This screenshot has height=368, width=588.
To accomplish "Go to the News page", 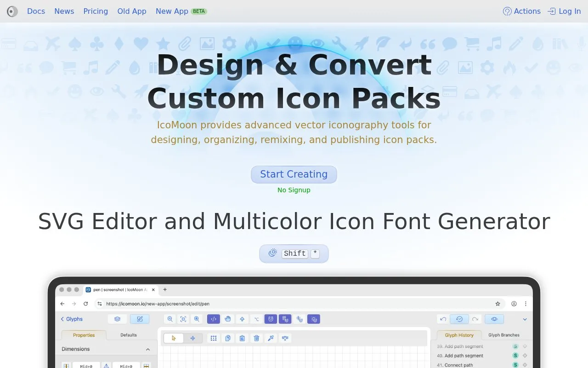I will 64,11.
